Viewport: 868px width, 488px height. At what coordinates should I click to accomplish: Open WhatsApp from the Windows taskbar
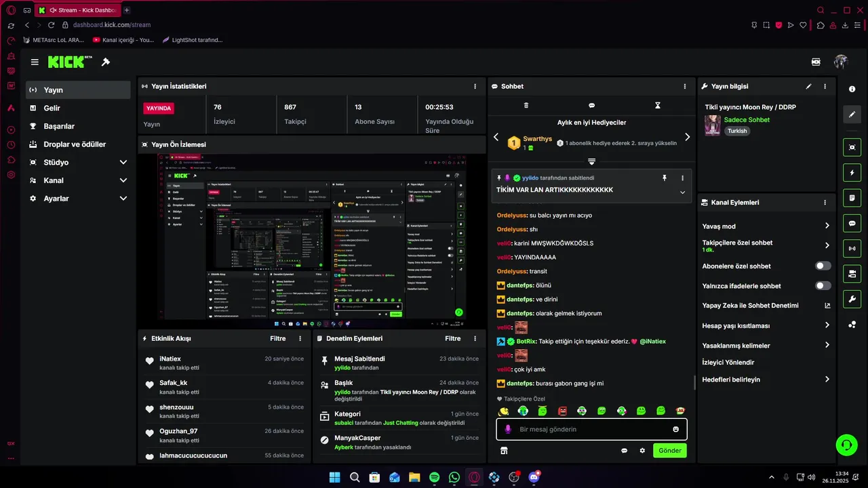454,477
